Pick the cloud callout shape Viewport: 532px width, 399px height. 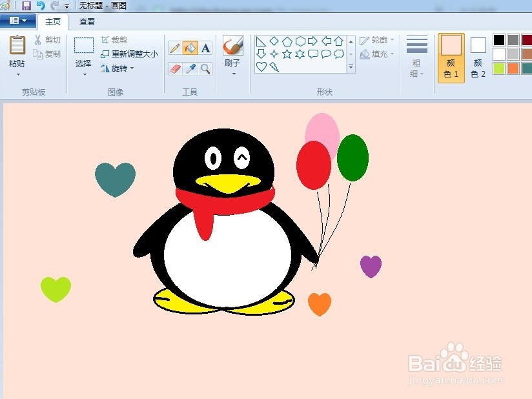[339, 54]
